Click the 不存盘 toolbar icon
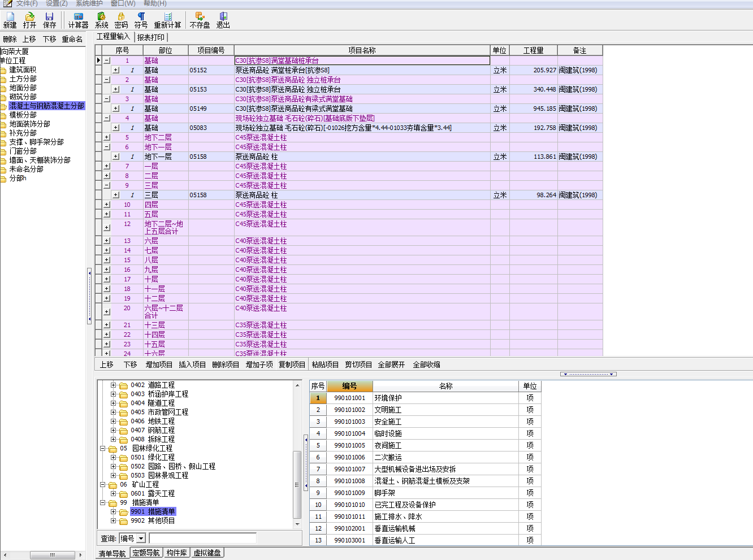 [200, 20]
